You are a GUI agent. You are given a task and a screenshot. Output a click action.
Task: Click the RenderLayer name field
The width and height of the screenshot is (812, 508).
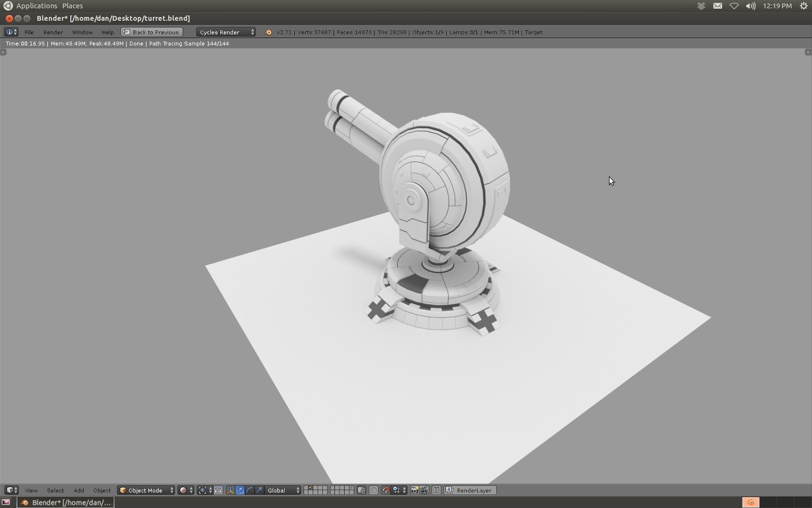[x=475, y=490]
